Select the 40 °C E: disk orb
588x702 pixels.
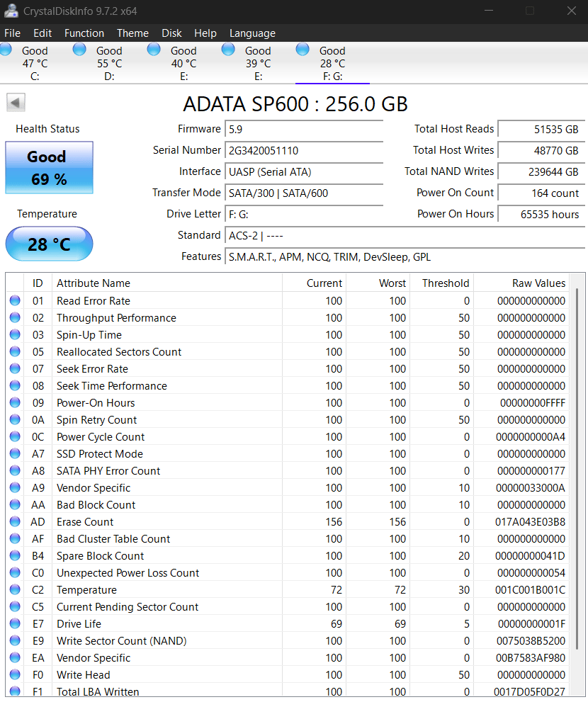(x=154, y=49)
